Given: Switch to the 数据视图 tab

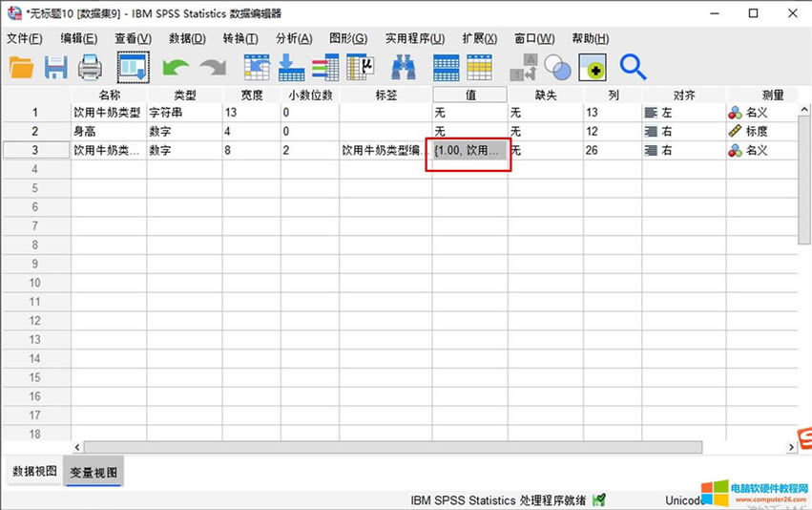Looking at the screenshot, I should 33,472.
